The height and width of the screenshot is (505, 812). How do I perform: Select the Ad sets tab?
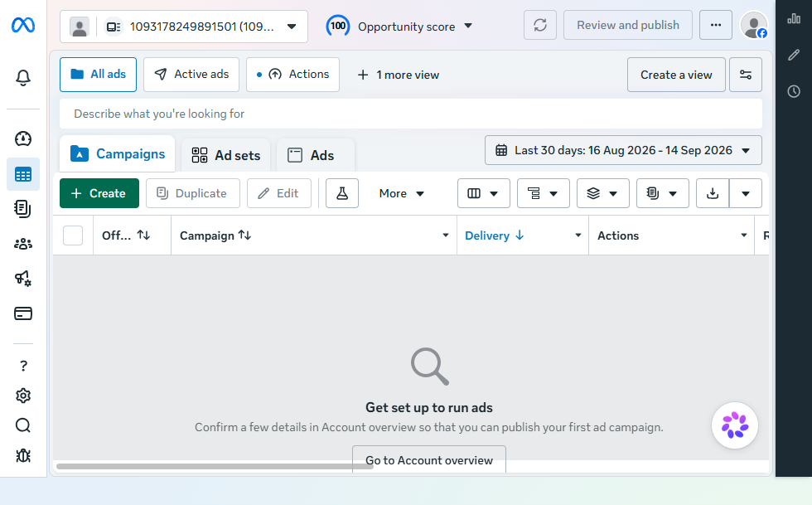coord(225,155)
